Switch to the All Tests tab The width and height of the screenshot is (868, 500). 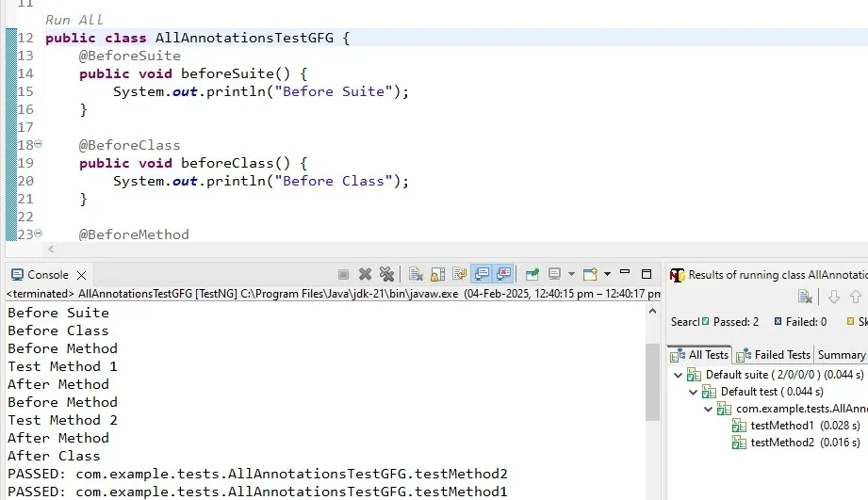point(700,355)
